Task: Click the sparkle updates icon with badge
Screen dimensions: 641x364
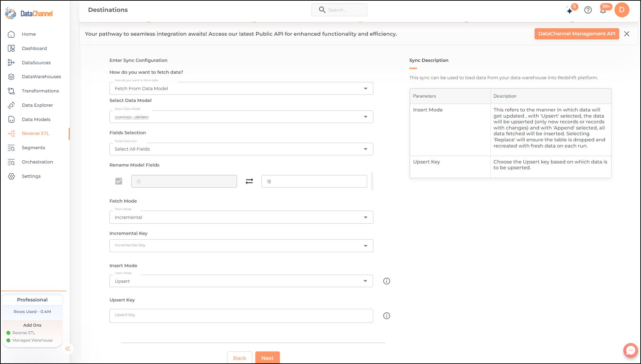Action: click(571, 10)
